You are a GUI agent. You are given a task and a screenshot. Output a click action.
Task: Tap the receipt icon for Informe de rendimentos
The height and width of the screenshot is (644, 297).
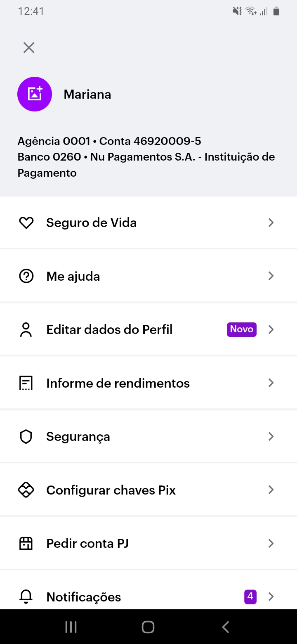[26, 383]
